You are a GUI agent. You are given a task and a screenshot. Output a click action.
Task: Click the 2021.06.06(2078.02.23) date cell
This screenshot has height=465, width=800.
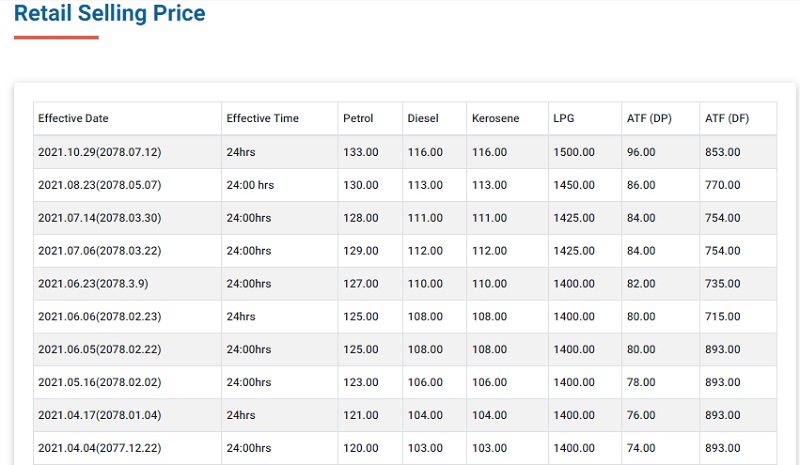coord(99,316)
